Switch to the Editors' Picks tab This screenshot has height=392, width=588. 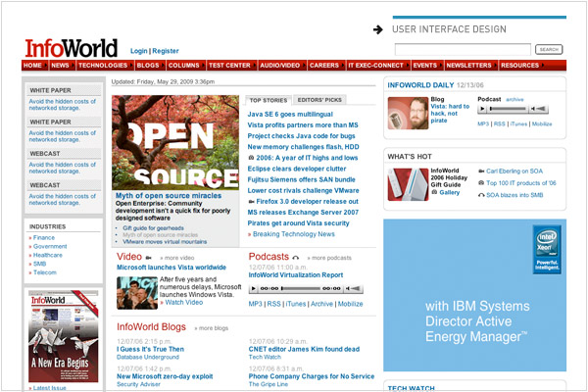click(x=319, y=100)
